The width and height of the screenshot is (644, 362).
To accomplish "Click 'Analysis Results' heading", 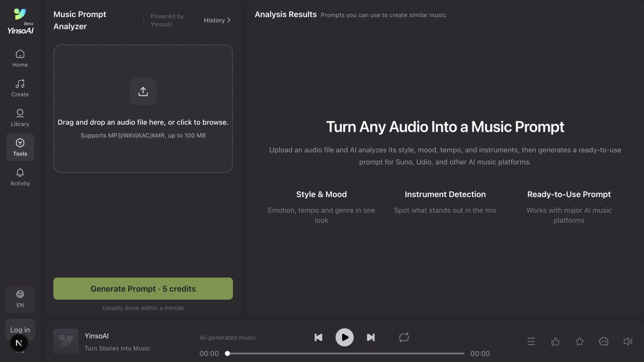I will point(286,14).
